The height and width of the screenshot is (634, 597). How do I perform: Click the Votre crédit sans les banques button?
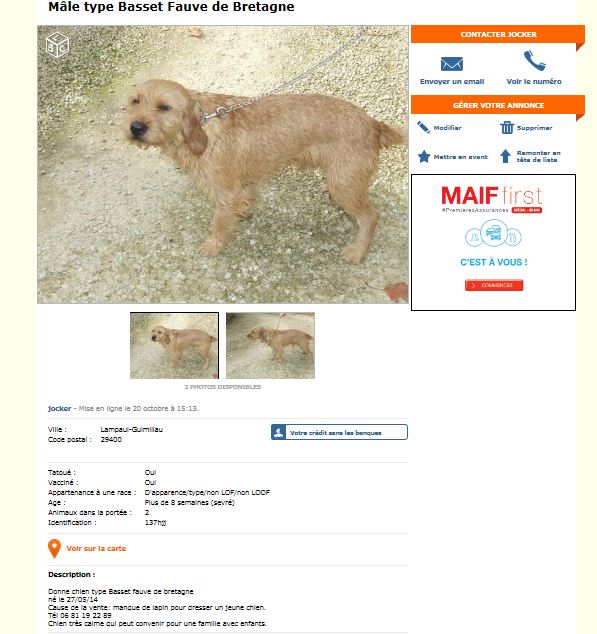(x=339, y=432)
